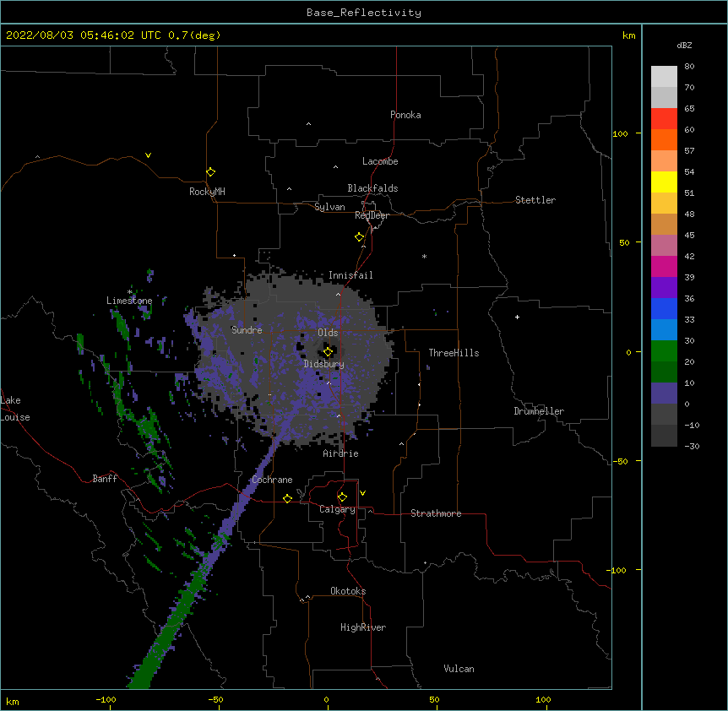Select the Banff label
This screenshot has height=711, width=728.
pos(105,479)
